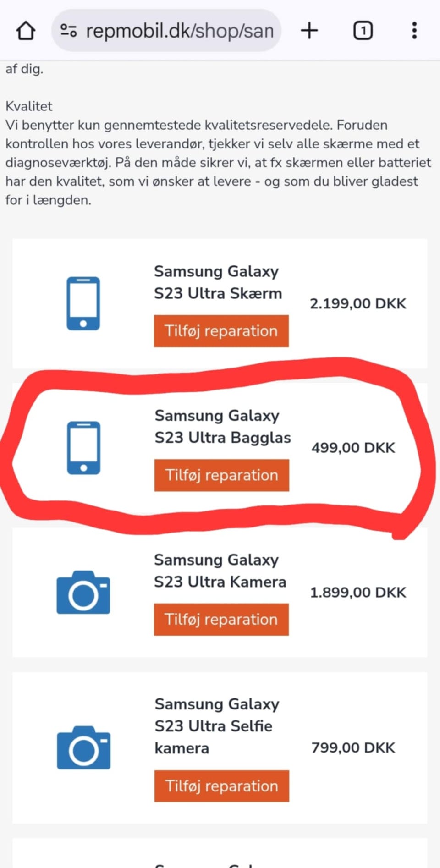
Task: Add the S23 Ultra Selfie kamera repair
Action: [x=221, y=786]
